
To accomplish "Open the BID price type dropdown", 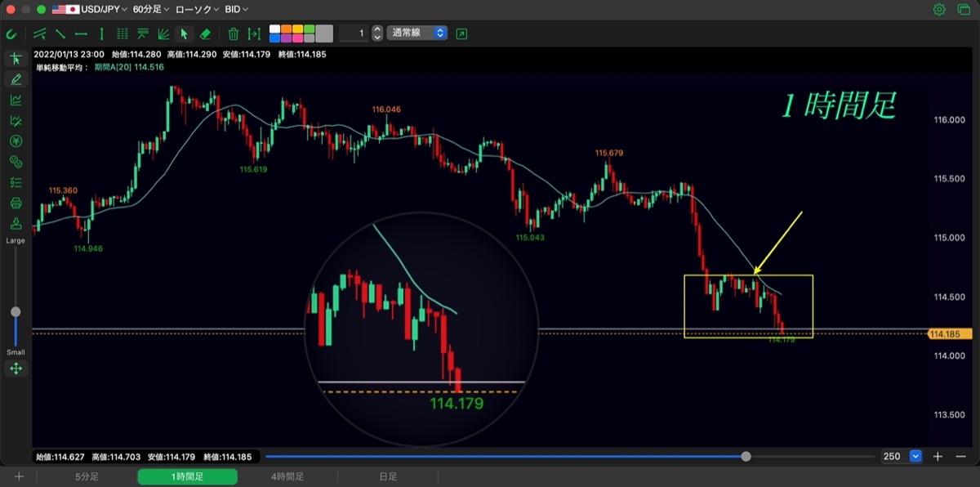I will (x=237, y=9).
